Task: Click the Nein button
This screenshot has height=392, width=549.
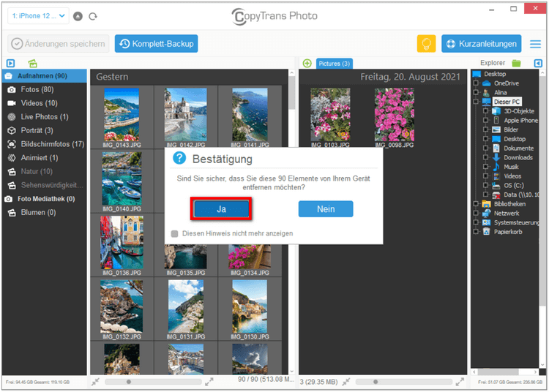Action: tap(326, 209)
